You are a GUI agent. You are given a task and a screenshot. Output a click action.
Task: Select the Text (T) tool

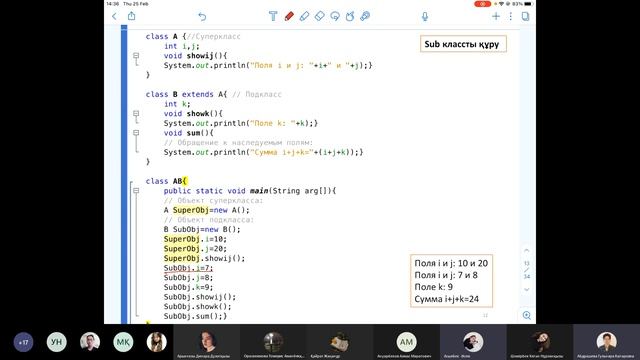(x=273, y=16)
